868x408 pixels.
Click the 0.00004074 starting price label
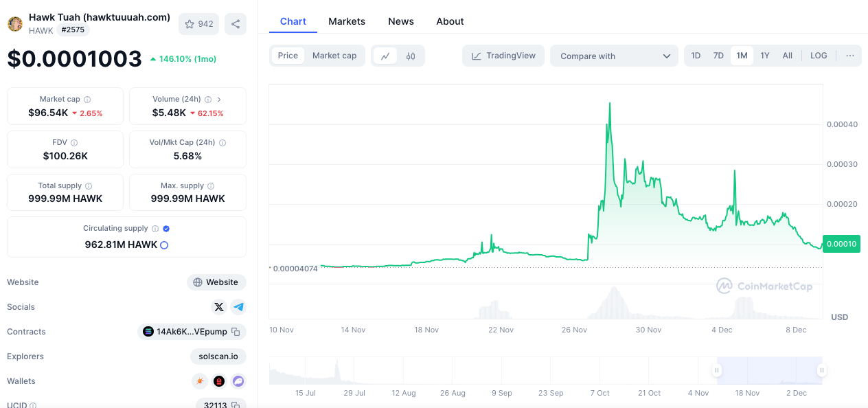294,269
